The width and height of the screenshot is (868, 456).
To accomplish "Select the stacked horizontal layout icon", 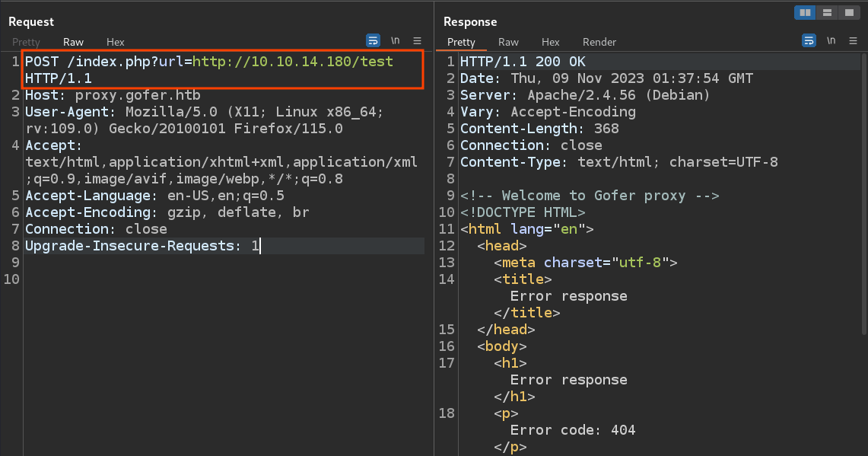I will [827, 12].
